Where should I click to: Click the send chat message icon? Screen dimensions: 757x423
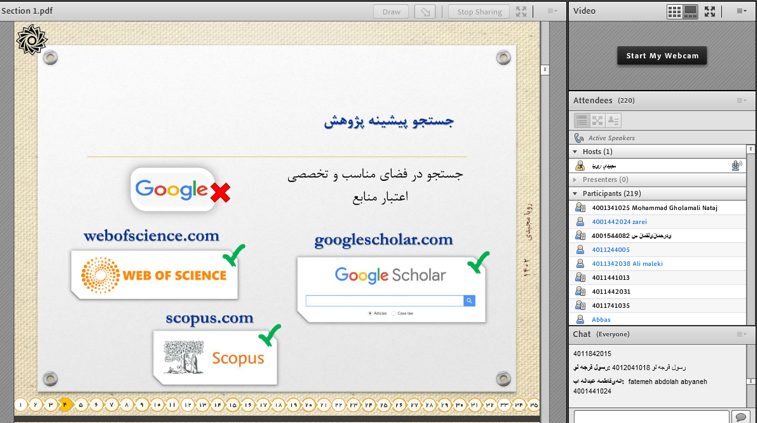740,416
